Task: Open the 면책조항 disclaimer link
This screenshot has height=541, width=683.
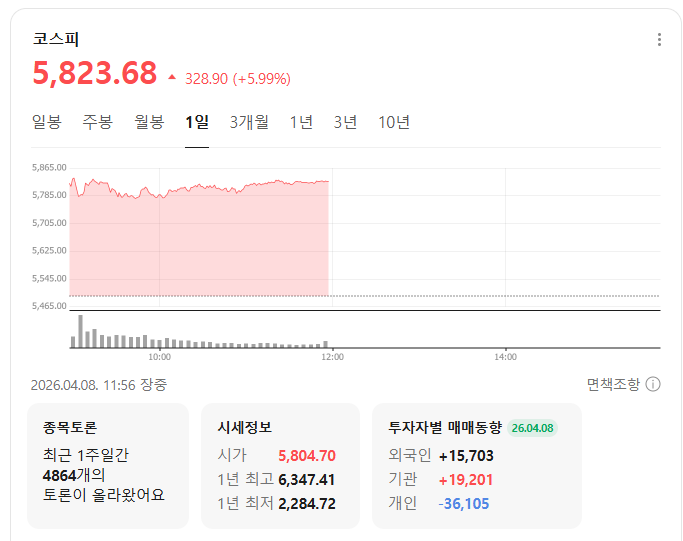Action: 612,385
